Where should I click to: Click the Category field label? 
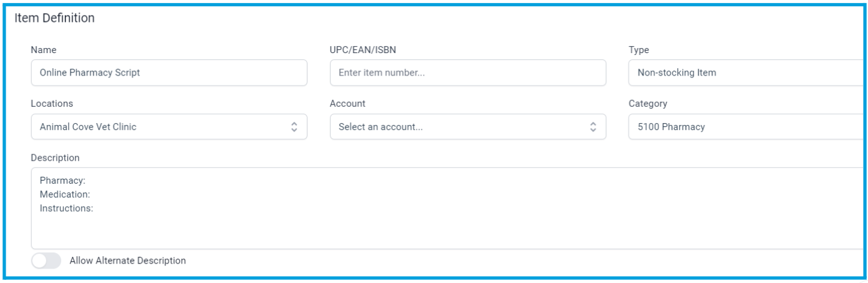click(x=648, y=104)
